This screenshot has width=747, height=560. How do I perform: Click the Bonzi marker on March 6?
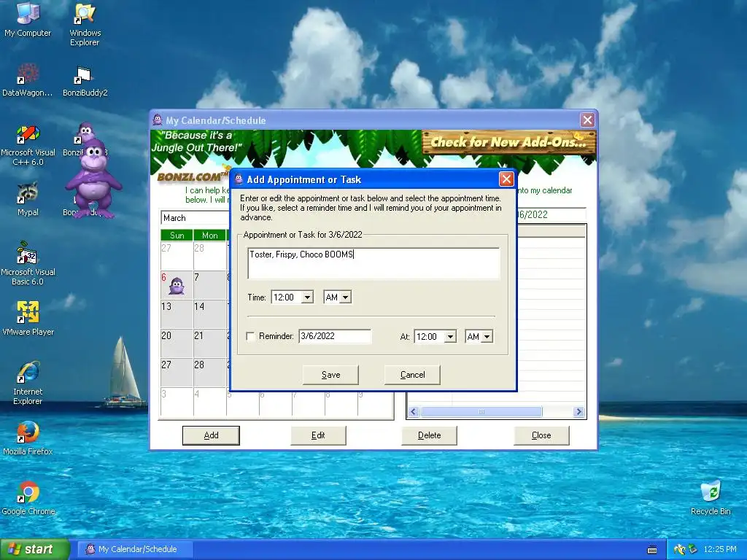[x=177, y=286]
